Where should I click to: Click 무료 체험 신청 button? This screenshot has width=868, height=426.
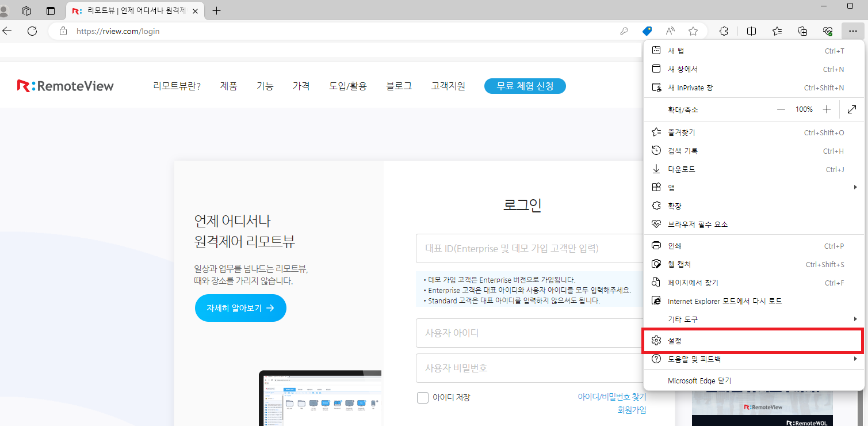[x=525, y=86]
